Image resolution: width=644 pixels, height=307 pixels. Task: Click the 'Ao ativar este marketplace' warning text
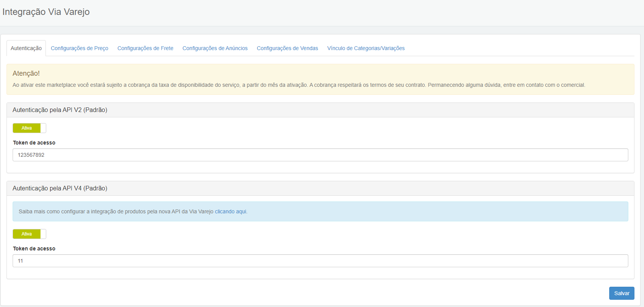(x=298, y=85)
